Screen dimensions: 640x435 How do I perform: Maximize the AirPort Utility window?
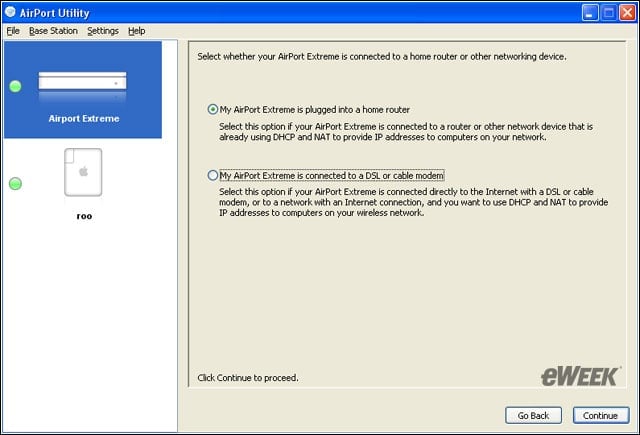[609, 13]
